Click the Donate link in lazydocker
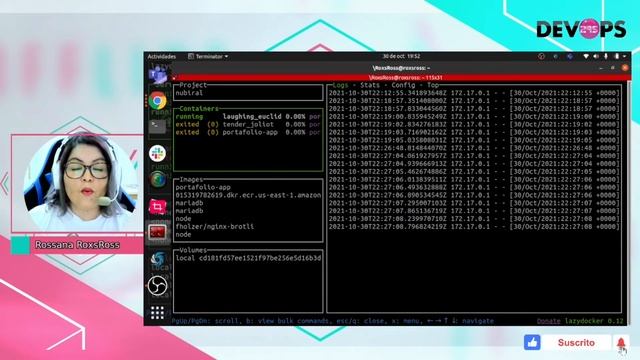Image resolution: width=640 pixels, height=360 pixels. pos(549,321)
